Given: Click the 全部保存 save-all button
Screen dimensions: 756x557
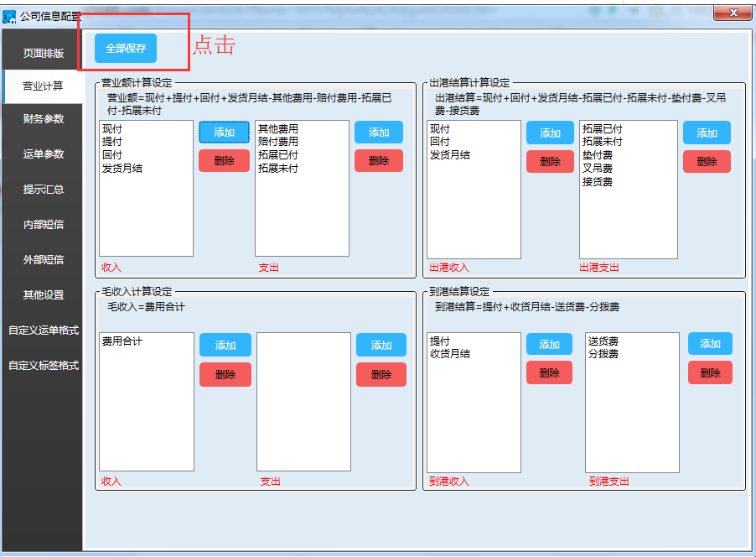Looking at the screenshot, I should pos(126,49).
